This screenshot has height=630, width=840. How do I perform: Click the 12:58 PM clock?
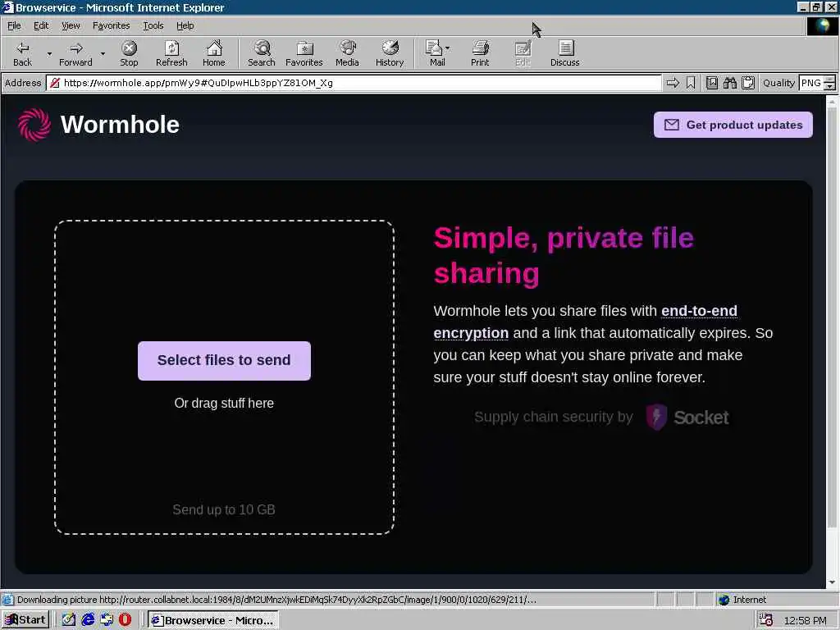(806, 620)
